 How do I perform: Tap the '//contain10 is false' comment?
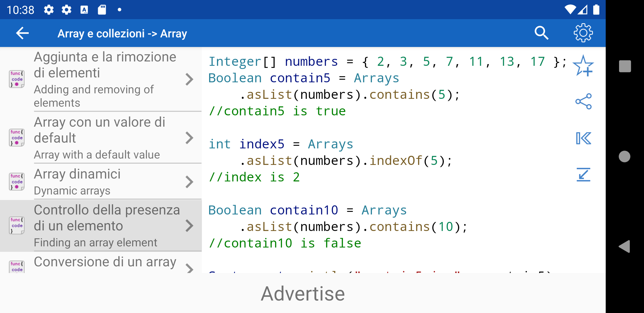click(285, 243)
